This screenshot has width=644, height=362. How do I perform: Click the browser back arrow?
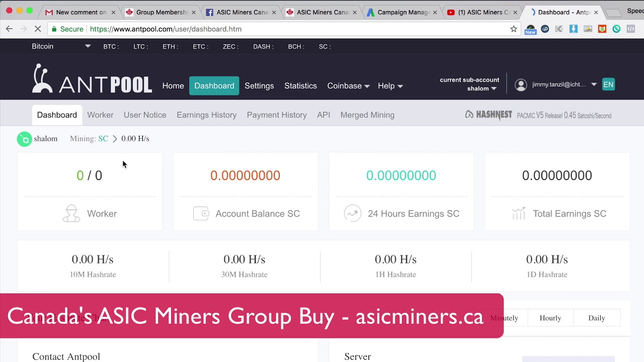[9, 29]
